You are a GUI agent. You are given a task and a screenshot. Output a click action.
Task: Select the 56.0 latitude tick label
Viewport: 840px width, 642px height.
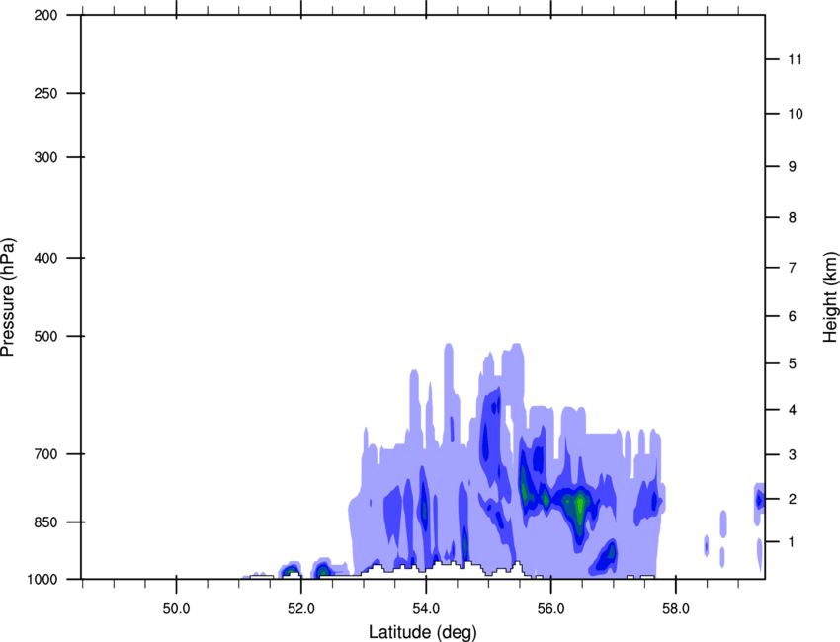click(x=550, y=605)
